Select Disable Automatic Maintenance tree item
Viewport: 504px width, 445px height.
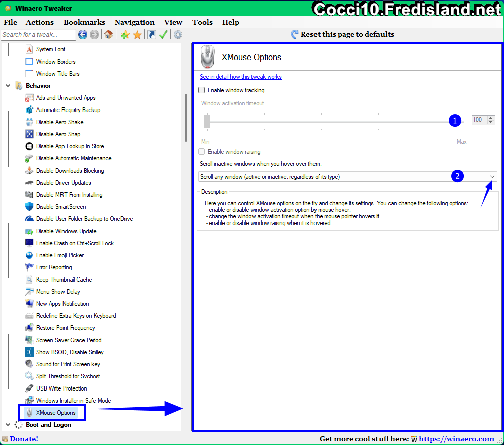click(74, 158)
